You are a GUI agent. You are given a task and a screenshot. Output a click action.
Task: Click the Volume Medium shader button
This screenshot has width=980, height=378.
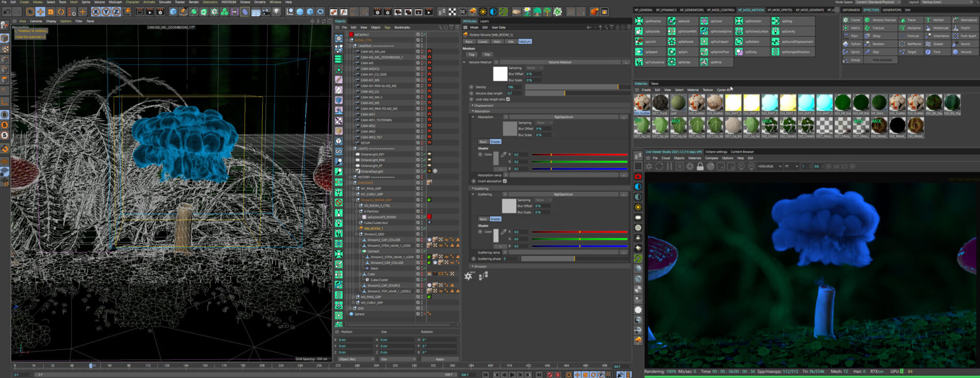pyautogui.click(x=560, y=62)
